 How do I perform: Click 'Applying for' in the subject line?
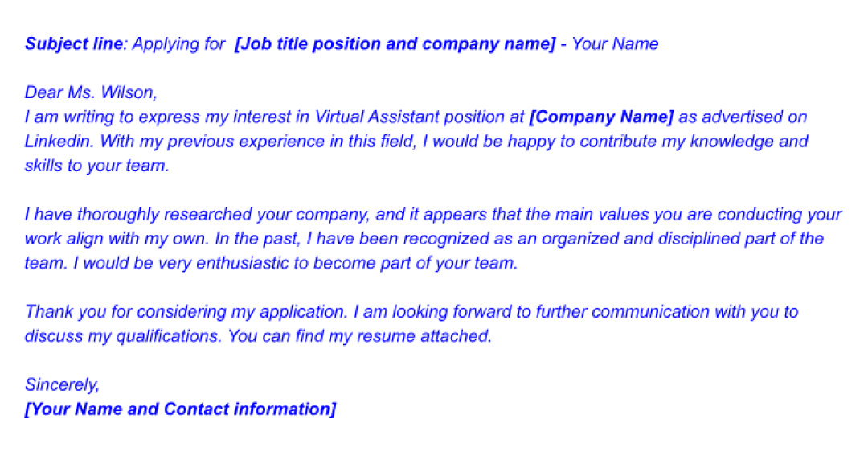tap(178, 44)
